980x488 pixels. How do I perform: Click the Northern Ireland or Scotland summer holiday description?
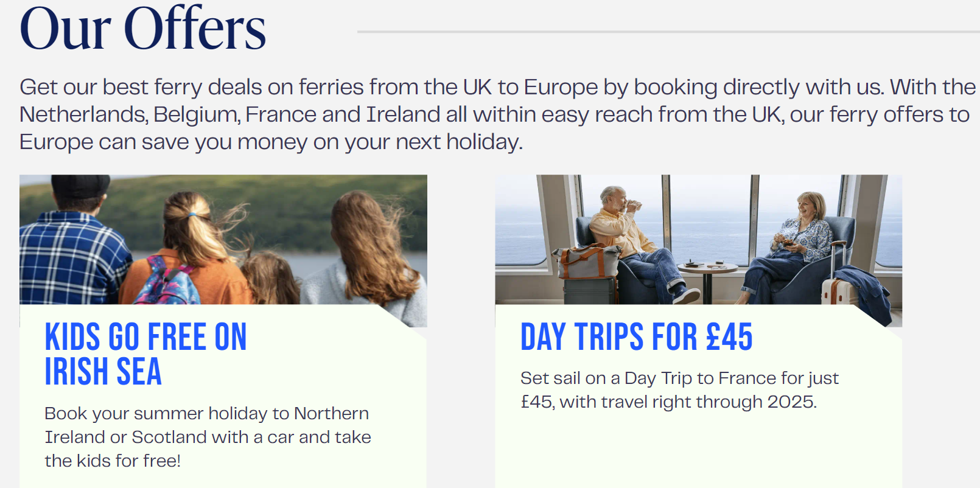point(208,437)
